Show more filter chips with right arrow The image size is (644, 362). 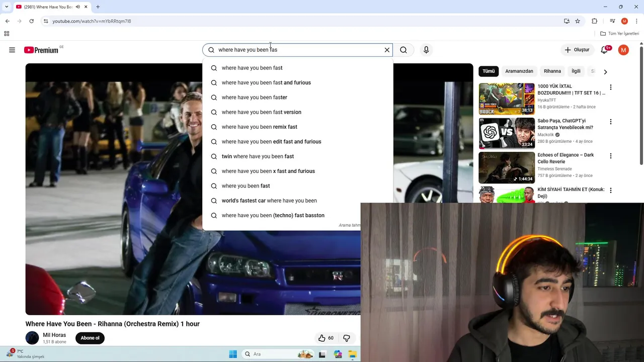click(x=605, y=72)
